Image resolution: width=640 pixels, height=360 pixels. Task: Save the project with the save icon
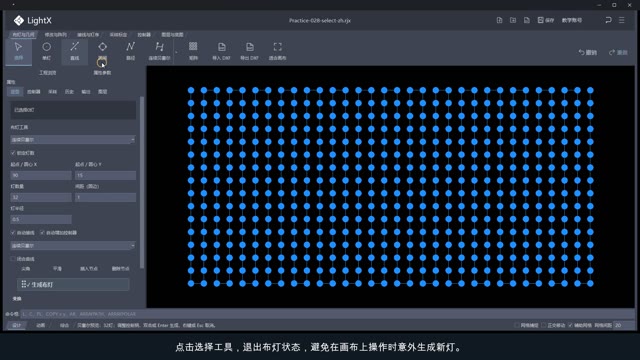[546, 20]
